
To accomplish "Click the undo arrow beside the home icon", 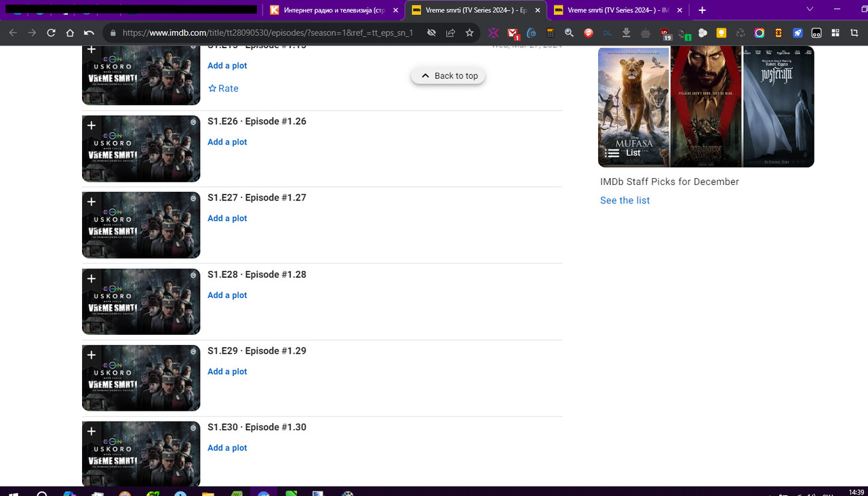I will (89, 33).
